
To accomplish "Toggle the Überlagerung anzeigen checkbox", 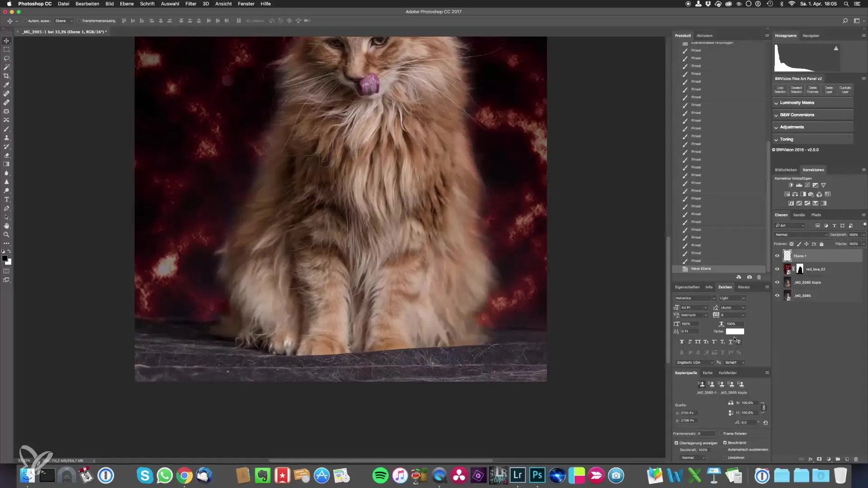I will point(677,443).
